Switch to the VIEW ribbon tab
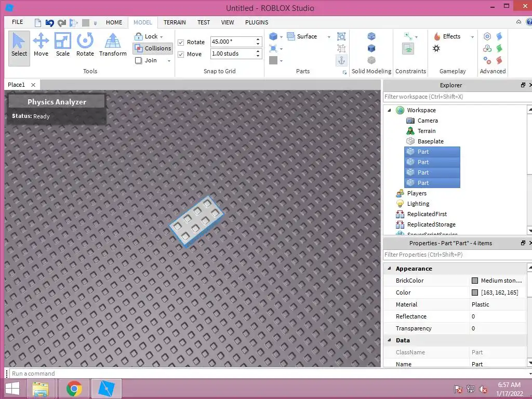 tap(228, 22)
